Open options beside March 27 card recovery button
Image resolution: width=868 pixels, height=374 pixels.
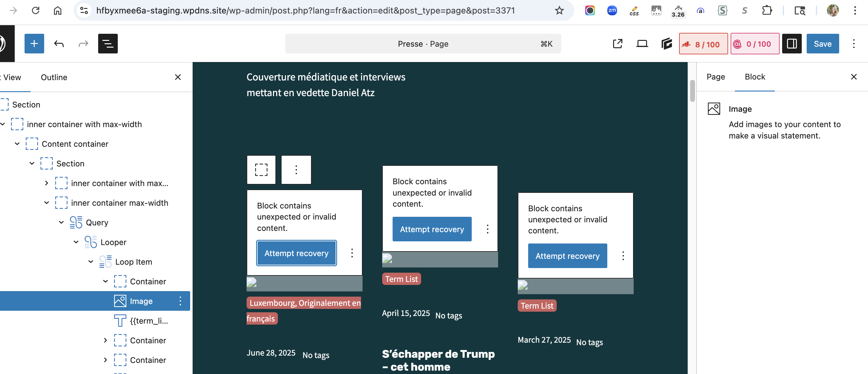(x=623, y=256)
